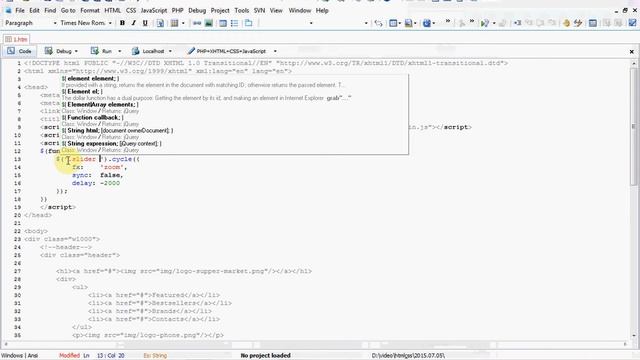Expand the syntax highlighter dropdown arrow
This screenshot has height=360, width=640.
click(275, 51)
